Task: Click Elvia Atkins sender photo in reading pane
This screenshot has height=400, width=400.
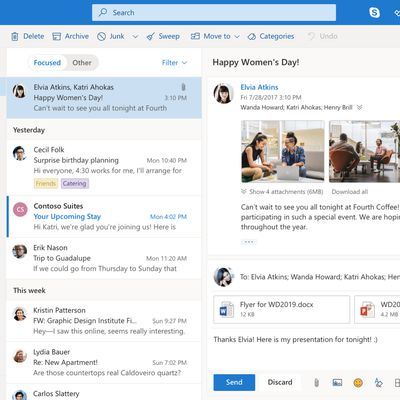Action: click(x=223, y=93)
